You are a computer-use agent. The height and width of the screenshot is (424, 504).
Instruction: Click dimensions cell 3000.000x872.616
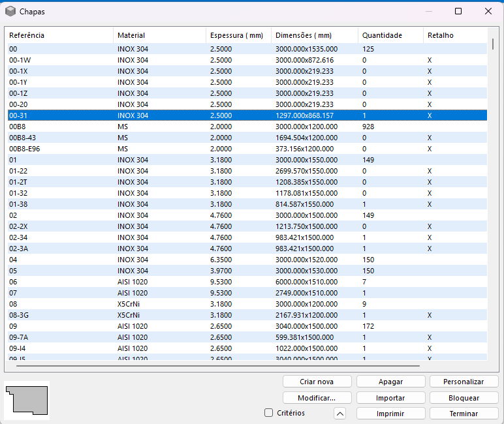304,60
